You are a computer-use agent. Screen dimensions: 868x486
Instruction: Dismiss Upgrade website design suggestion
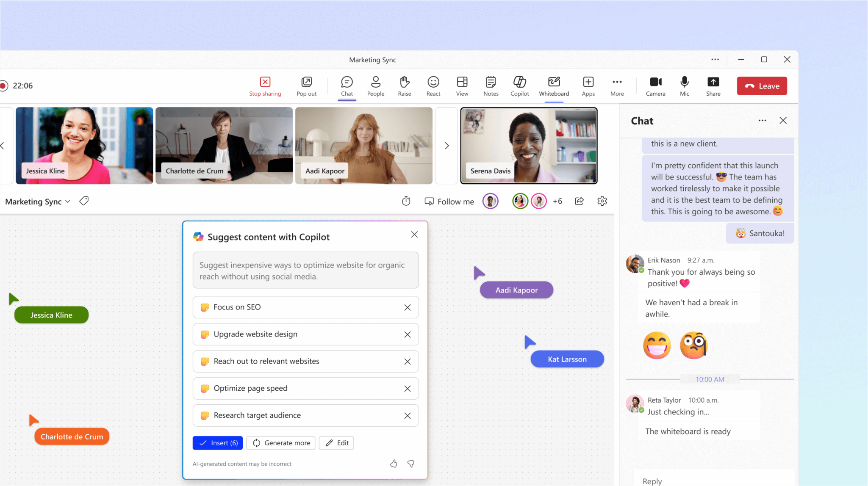408,334
